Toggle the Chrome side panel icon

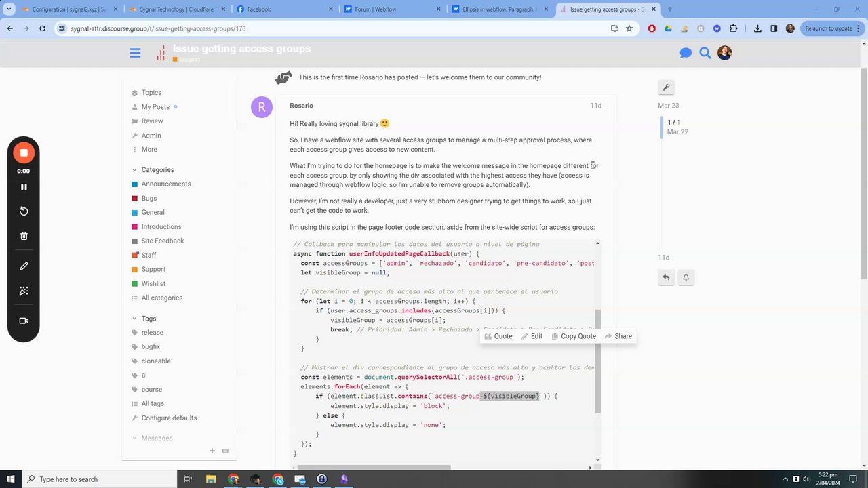tap(774, 28)
